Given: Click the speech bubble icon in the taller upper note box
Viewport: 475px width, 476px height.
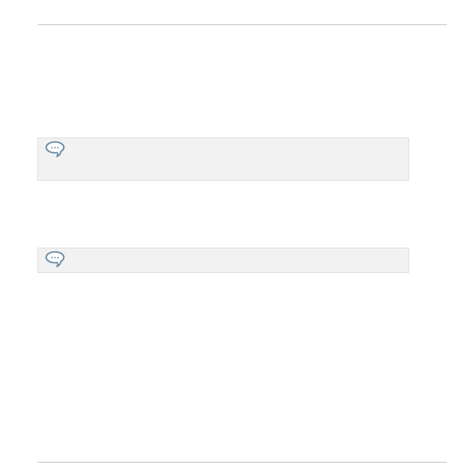Looking at the screenshot, I should pos(55,149).
